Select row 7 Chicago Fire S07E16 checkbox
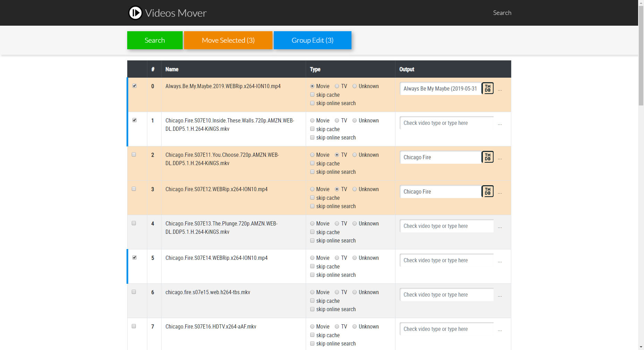Image resolution: width=644 pixels, height=350 pixels. coord(134,326)
